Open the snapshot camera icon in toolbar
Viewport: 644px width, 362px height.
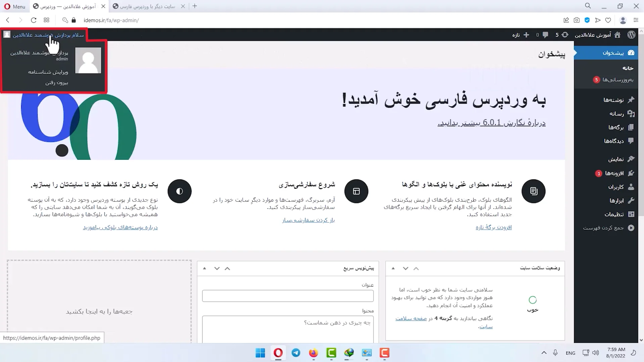[577, 20]
